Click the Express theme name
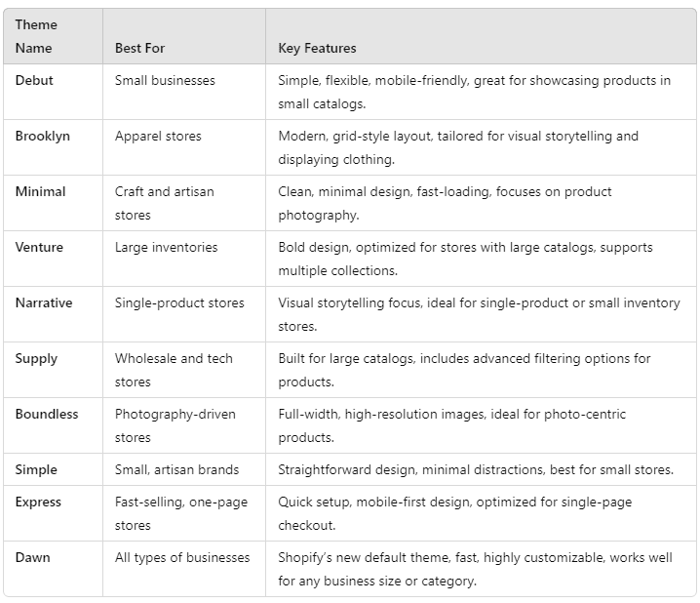Viewport: 700px width, 603px height. tap(39, 502)
